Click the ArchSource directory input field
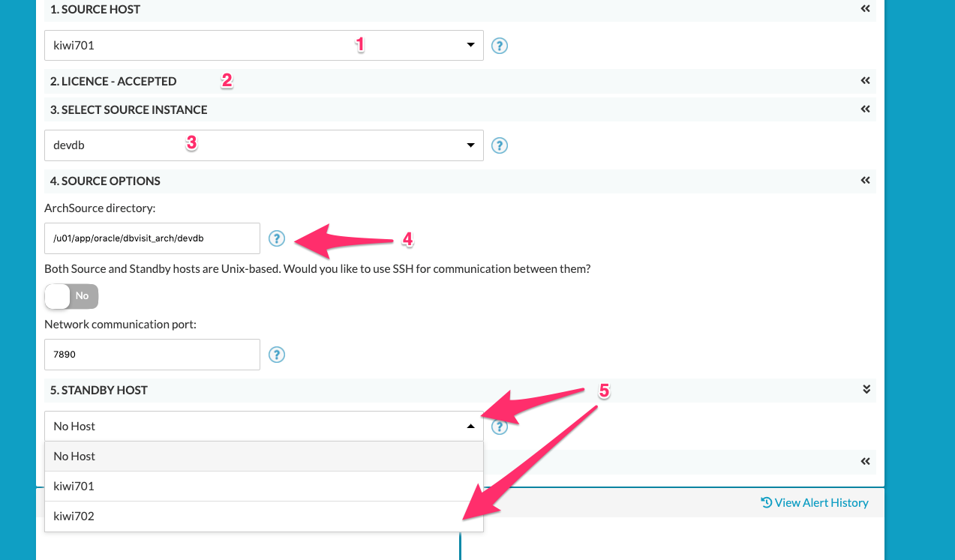Image resolution: width=955 pixels, height=560 pixels. (152, 238)
